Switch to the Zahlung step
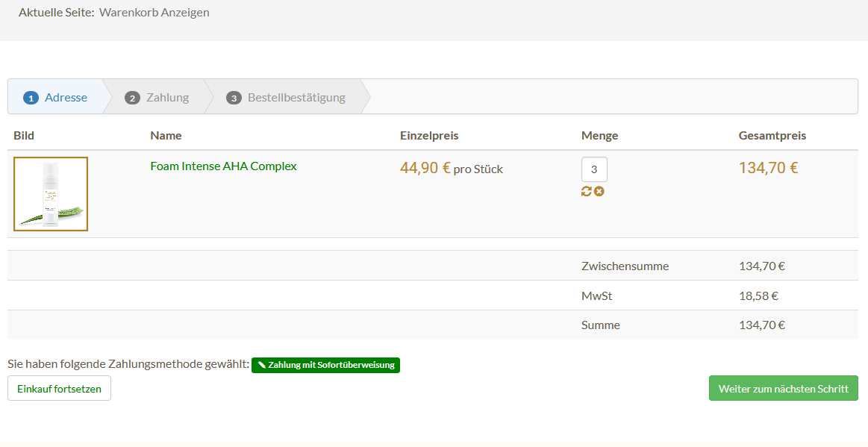Screen dimensions: 868x447 (x=167, y=98)
